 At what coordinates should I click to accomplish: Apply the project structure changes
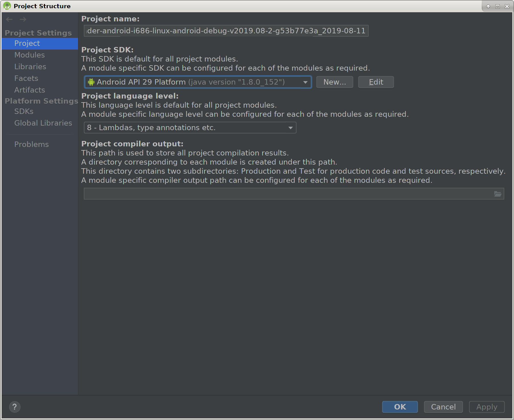[486, 407]
